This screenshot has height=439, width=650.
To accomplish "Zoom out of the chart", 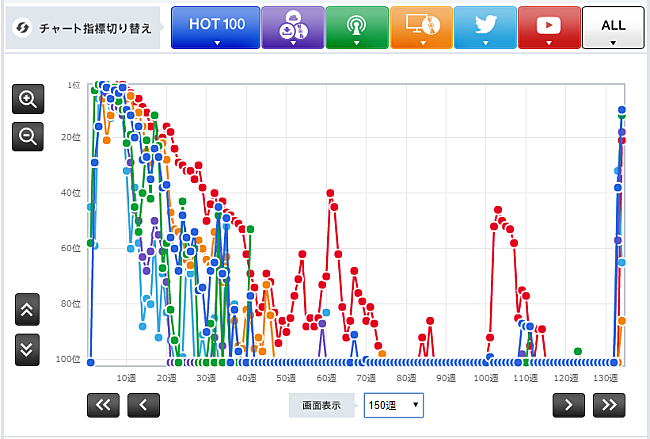I will coord(28,136).
